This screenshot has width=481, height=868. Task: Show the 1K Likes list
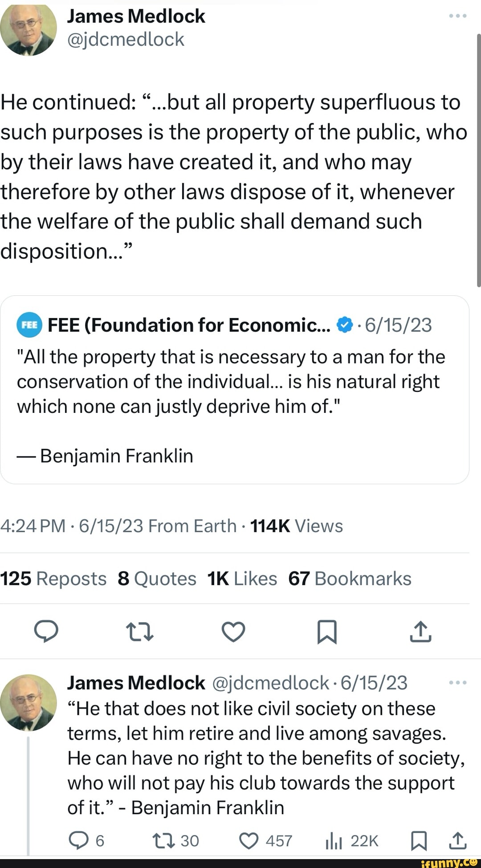242,579
